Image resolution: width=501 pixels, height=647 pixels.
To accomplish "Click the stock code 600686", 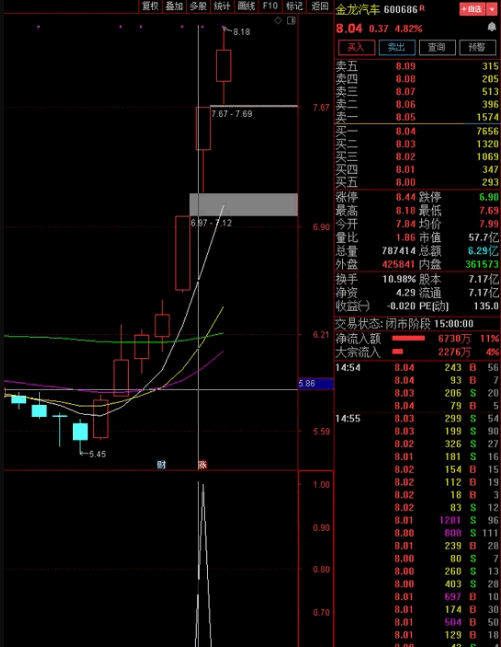I will pyautogui.click(x=400, y=9).
